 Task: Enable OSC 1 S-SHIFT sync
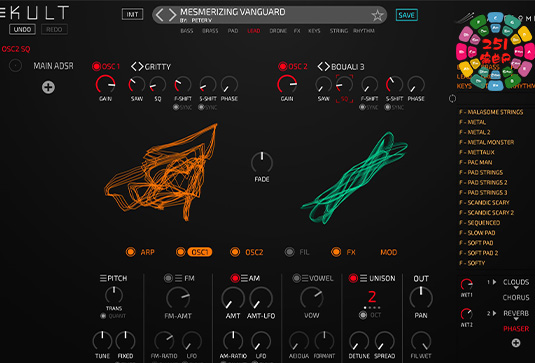click(x=201, y=107)
